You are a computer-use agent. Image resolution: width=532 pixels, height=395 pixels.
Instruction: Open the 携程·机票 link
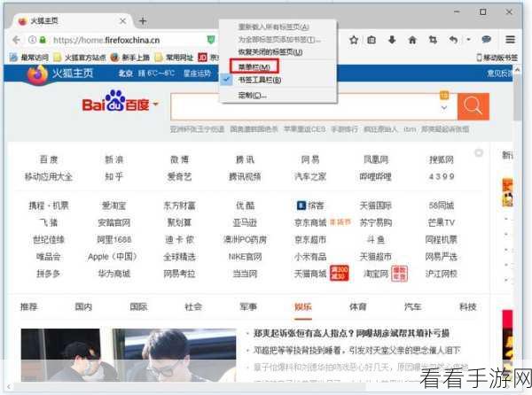(x=49, y=205)
